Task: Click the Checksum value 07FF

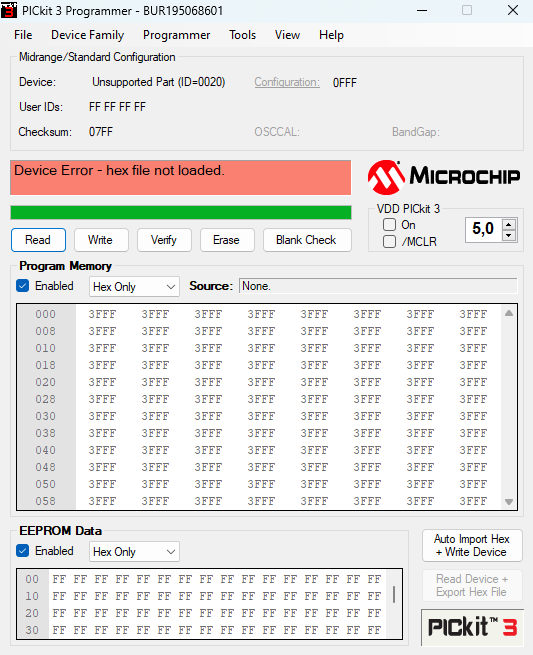Action: click(x=101, y=132)
